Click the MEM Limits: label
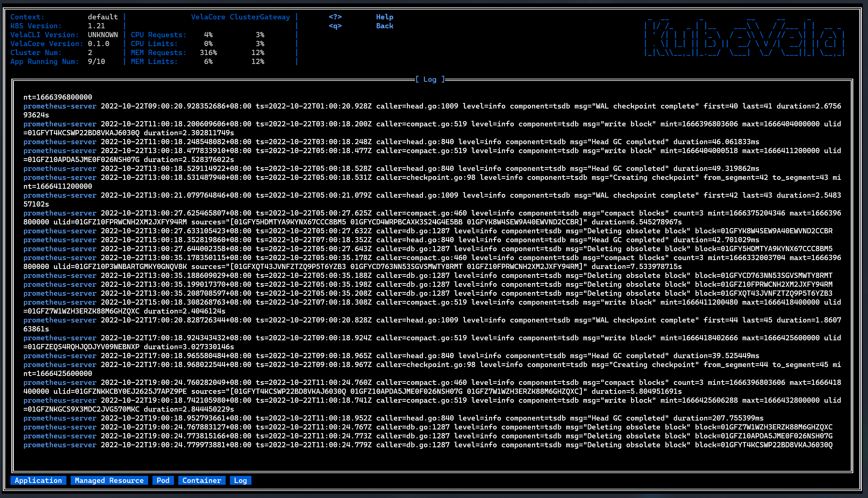This screenshot has width=868, height=498. (x=154, y=61)
